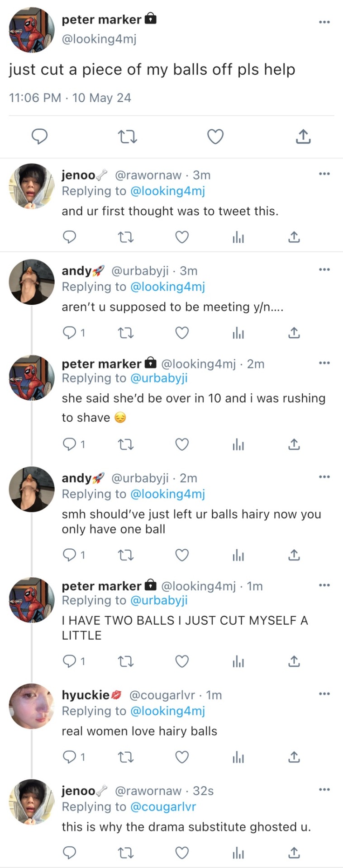
Task: Open hyuckie's profile picture
Action: pos(31,706)
